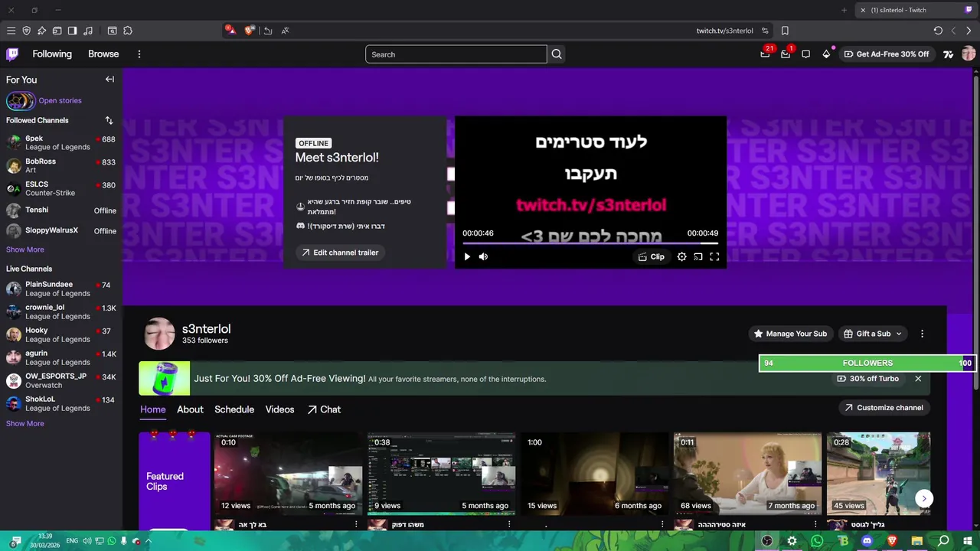
Task: Click the music note playlist icon
Action: pos(88,31)
